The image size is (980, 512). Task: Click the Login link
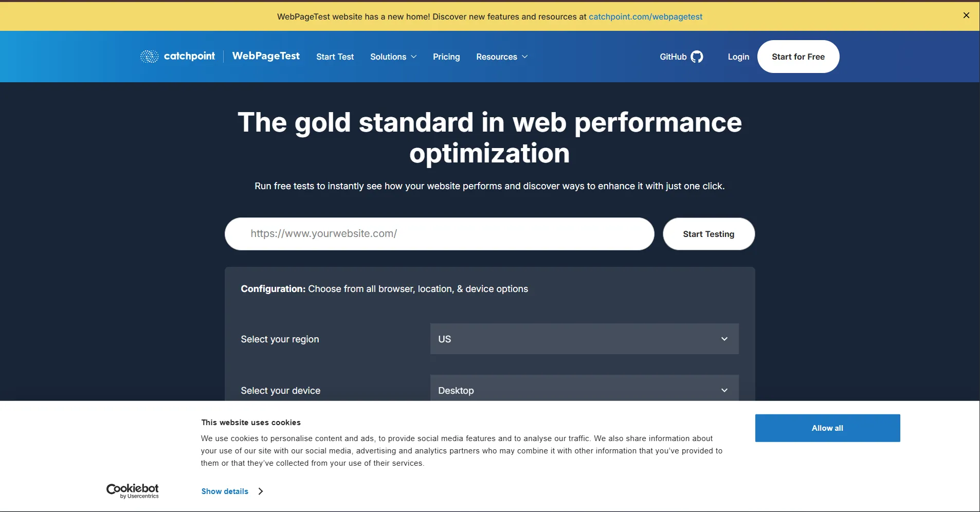pos(738,57)
